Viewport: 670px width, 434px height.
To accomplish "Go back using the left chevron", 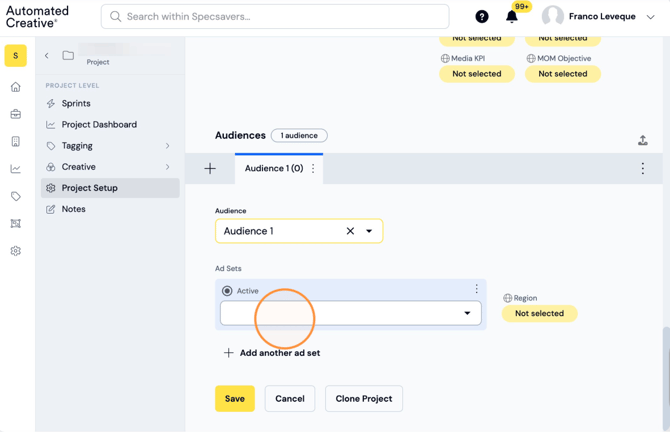I will point(47,56).
